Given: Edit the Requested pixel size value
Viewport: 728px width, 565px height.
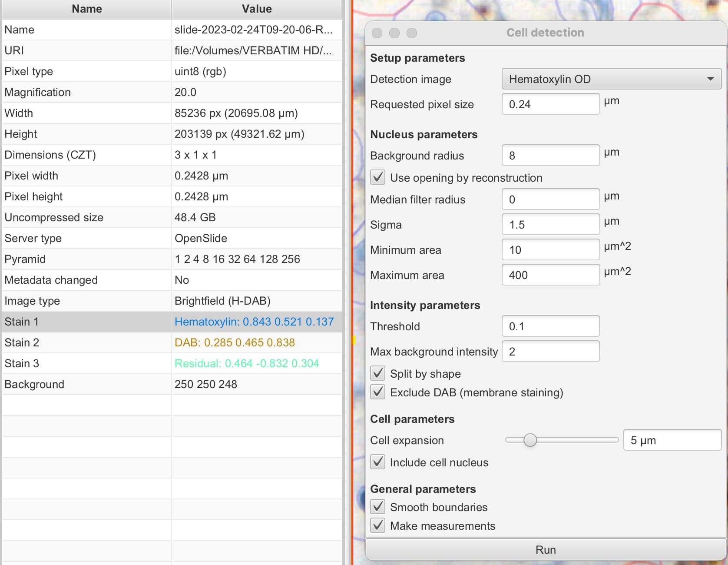Looking at the screenshot, I should (550, 104).
